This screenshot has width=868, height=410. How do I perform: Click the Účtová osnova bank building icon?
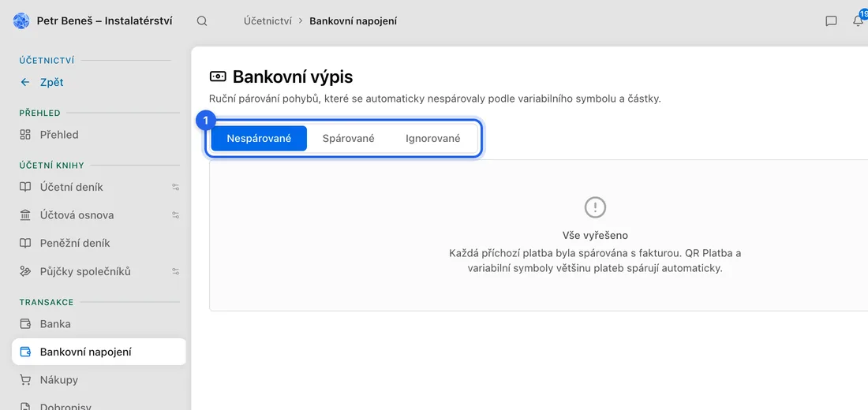point(25,215)
